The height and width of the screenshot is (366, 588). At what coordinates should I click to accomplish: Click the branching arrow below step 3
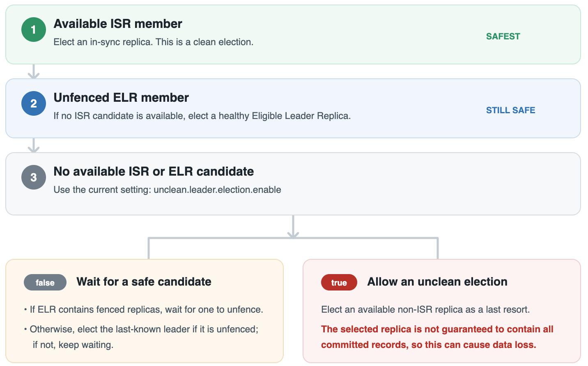(x=293, y=237)
